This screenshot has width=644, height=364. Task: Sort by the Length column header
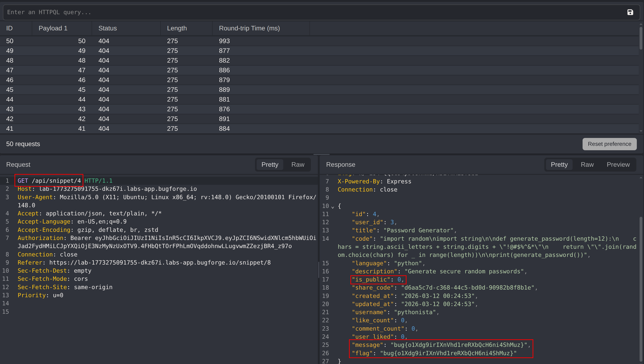click(177, 28)
